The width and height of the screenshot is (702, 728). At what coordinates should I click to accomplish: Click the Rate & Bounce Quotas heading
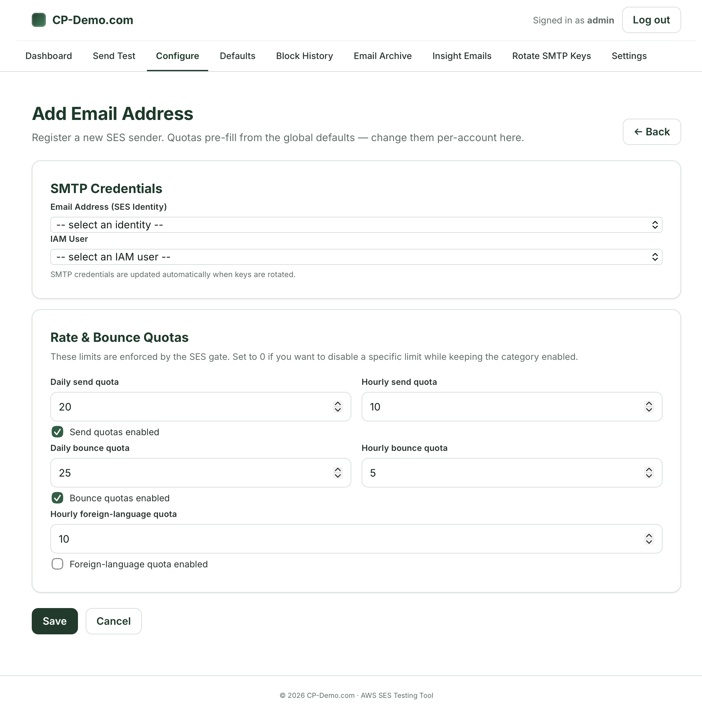click(119, 337)
